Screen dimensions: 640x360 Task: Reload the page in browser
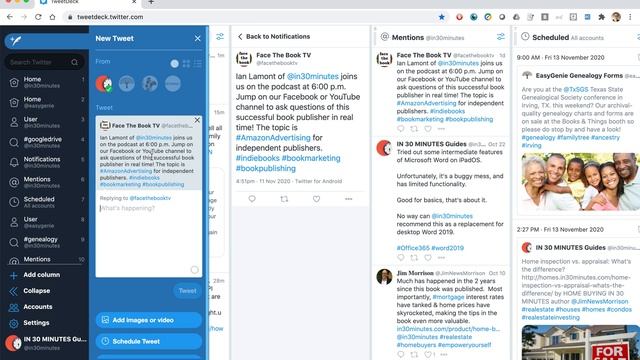tap(38, 17)
